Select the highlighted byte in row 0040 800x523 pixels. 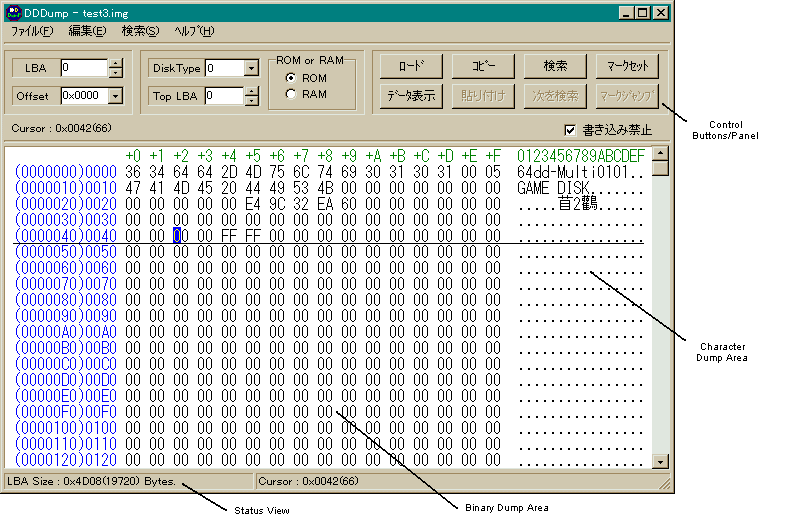179,235
